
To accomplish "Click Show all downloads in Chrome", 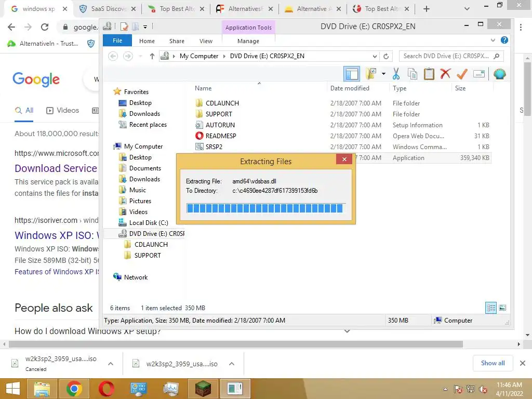I will (493, 363).
